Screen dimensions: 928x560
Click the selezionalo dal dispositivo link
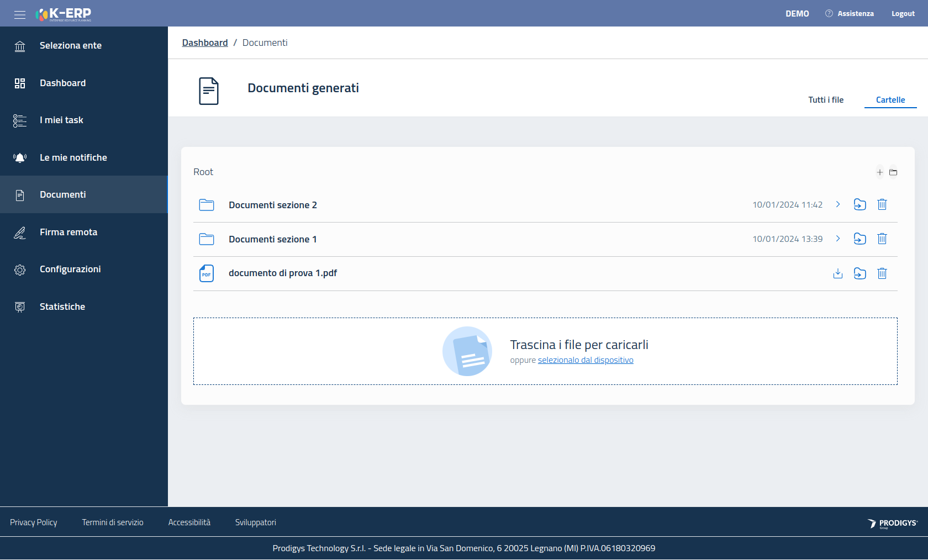click(586, 360)
